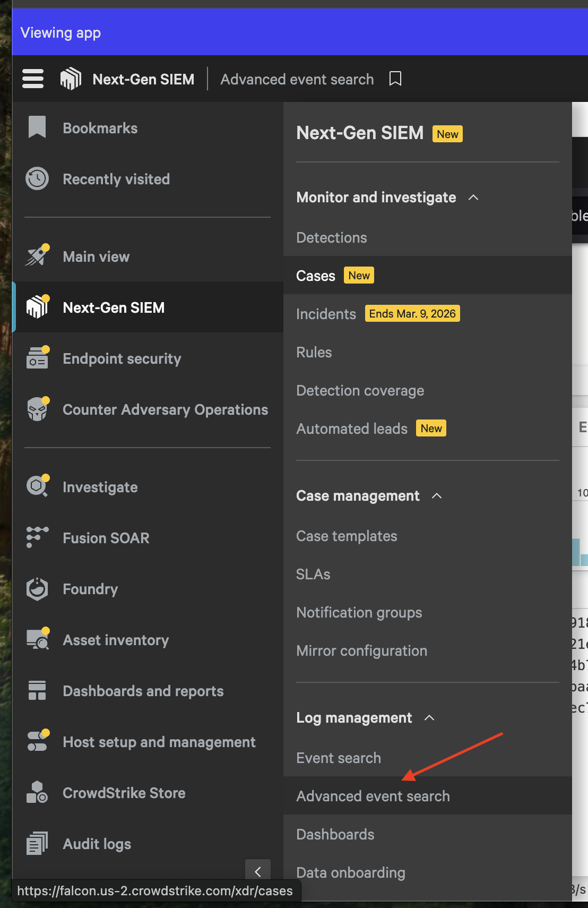588x908 pixels.
Task: Click the Main view rocket icon
Action: pos(37,256)
